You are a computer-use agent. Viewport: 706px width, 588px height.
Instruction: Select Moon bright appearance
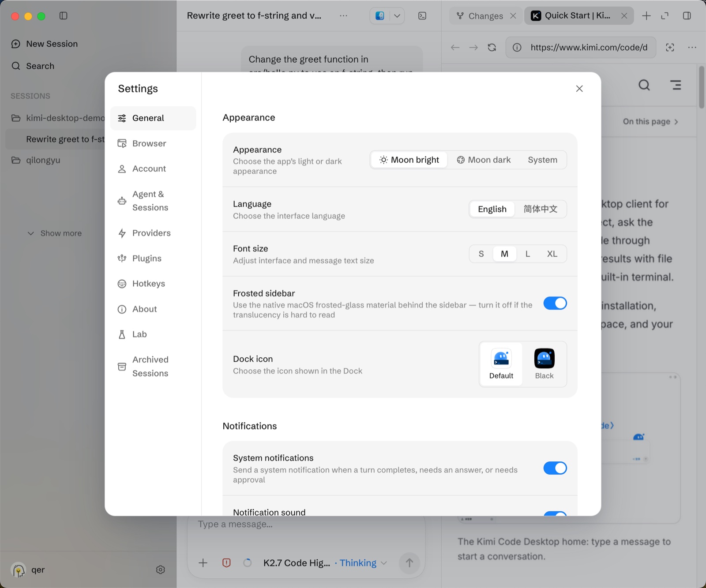[409, 160]
